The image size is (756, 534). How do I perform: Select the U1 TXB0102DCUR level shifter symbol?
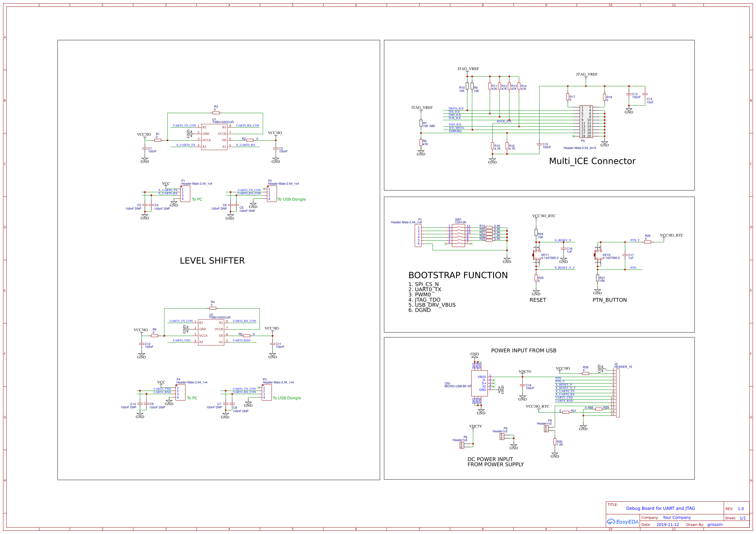[214, 138]
